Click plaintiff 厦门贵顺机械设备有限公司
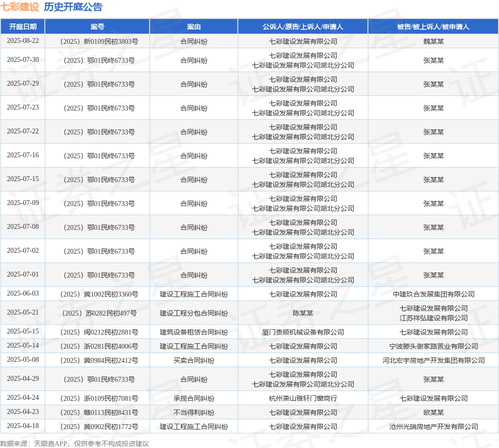 [x=303, y=332]
